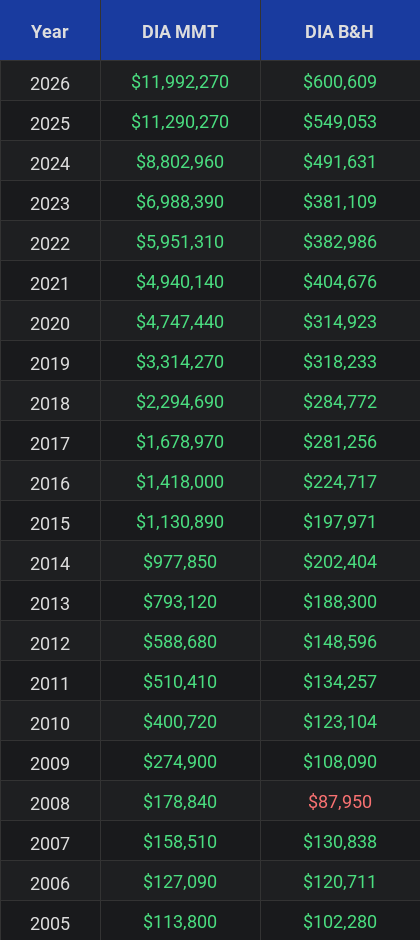Click the 2021 year cell
The image size is (420, 940).
click(50, 282)
